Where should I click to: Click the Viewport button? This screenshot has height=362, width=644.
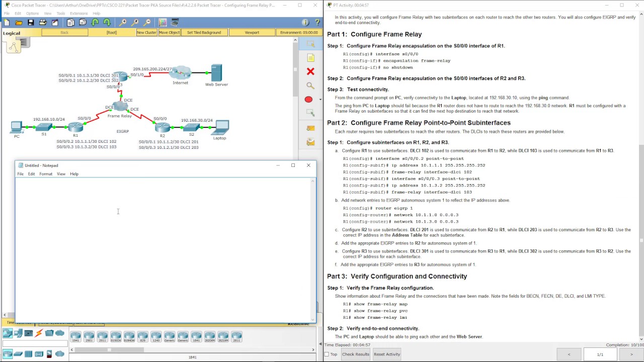(x=252, y=32)
